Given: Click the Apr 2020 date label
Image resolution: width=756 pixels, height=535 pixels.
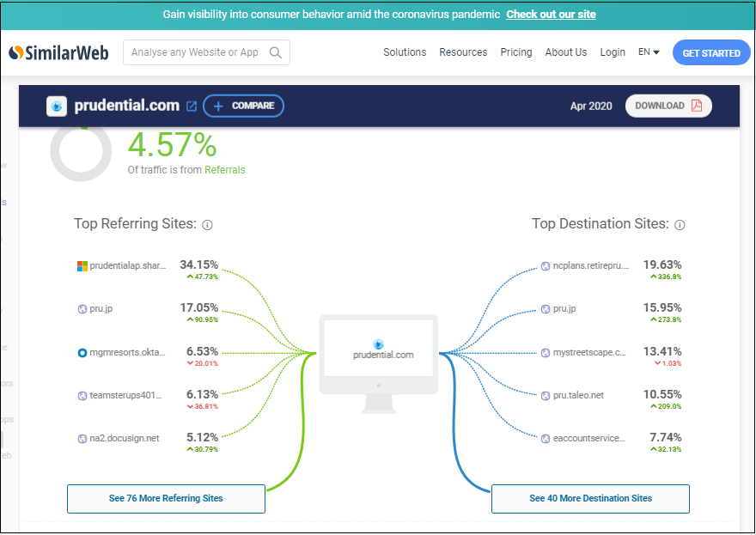Looking at the screenshot, I should coord(591,106).
